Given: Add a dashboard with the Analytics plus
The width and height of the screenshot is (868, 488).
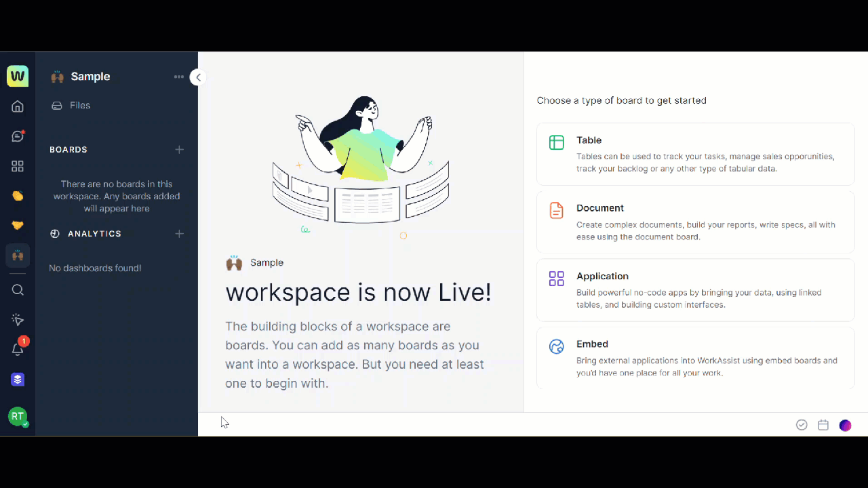Looking at the screenshot, I should pyautogui.click(x=179, y=234).
